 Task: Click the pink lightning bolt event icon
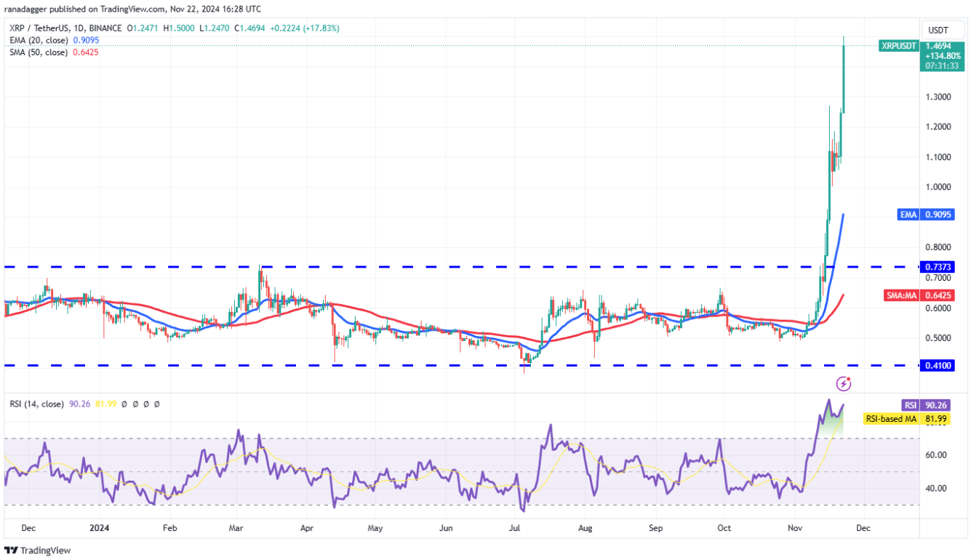(844, 383)
